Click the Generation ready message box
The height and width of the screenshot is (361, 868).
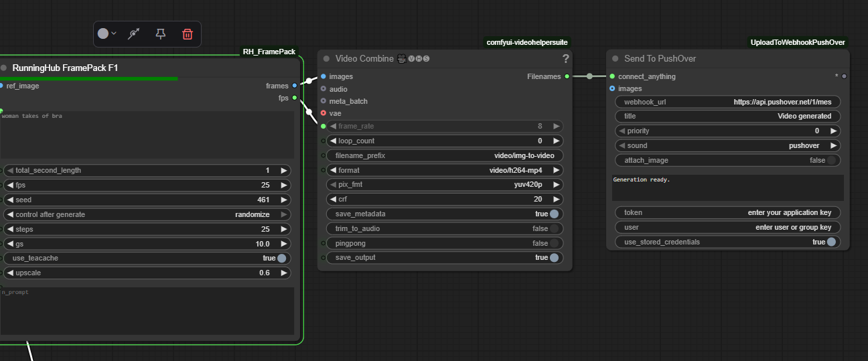pos(727,188)
